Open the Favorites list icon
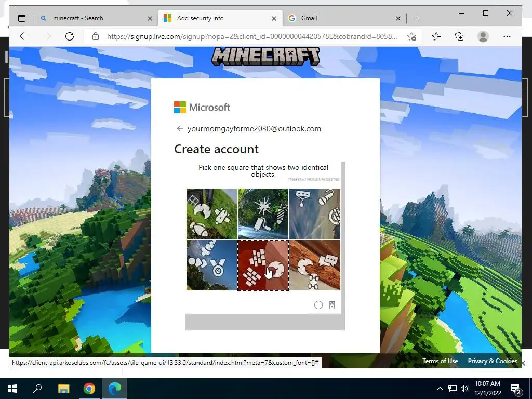The height and width of the screenshot is (399, 532). tap(436, 36)
